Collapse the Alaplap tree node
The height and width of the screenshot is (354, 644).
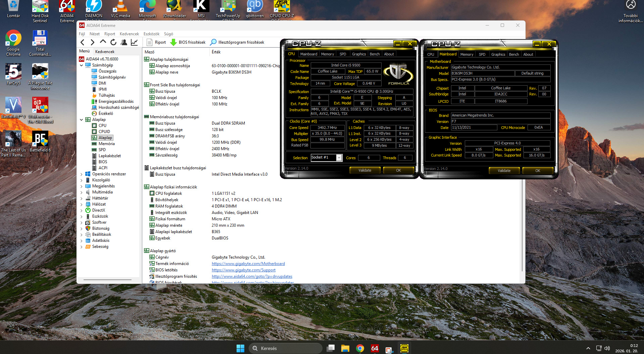(x=82, y=120)
